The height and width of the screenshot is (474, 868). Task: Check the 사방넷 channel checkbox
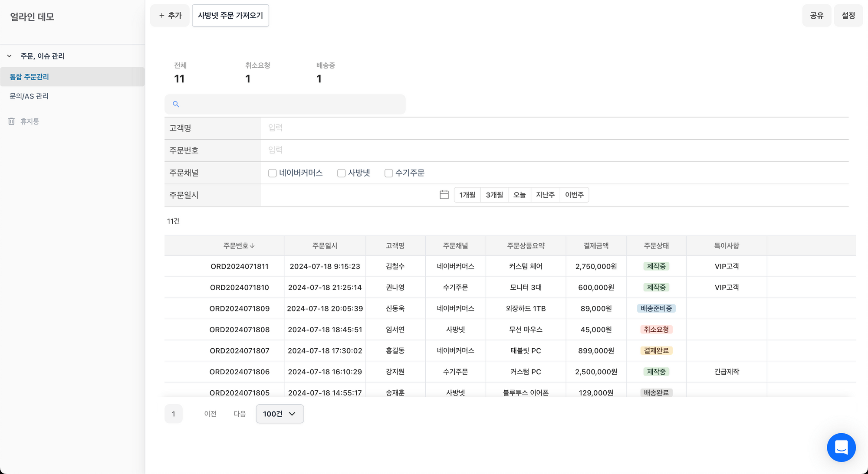342,173
